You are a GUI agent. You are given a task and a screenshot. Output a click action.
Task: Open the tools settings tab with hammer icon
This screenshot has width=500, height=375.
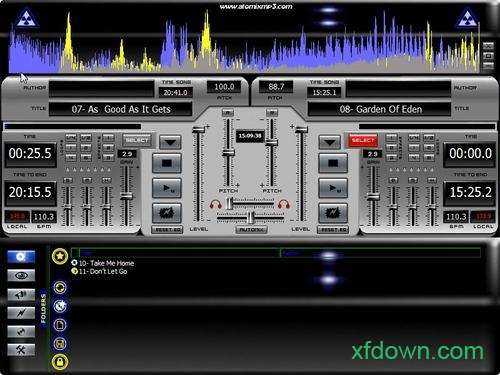point(21,350)
